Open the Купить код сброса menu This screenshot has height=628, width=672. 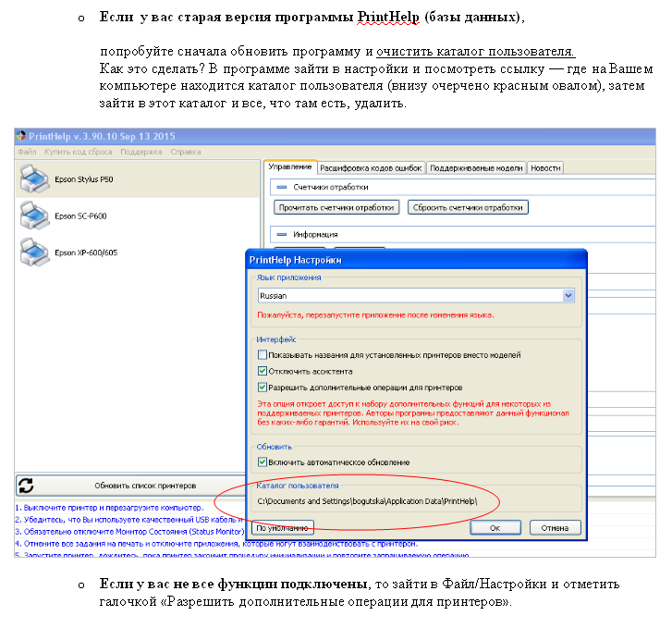(x=78, y=152)
